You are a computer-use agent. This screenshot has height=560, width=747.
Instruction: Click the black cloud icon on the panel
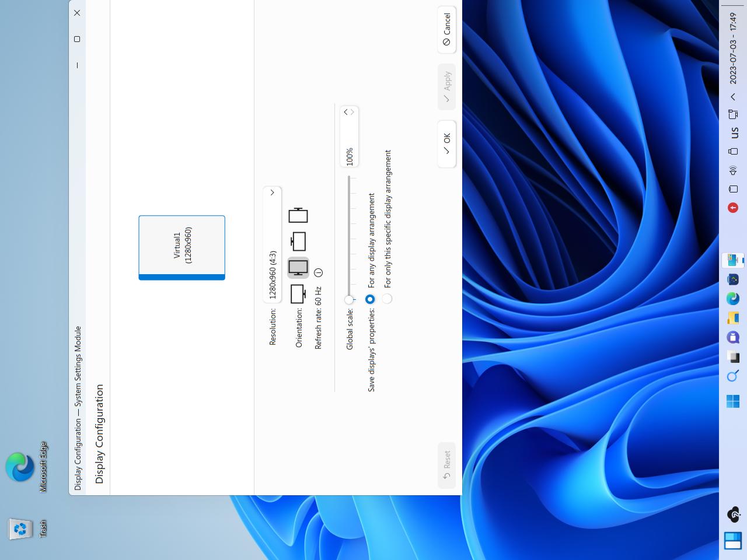pos(734,514)
